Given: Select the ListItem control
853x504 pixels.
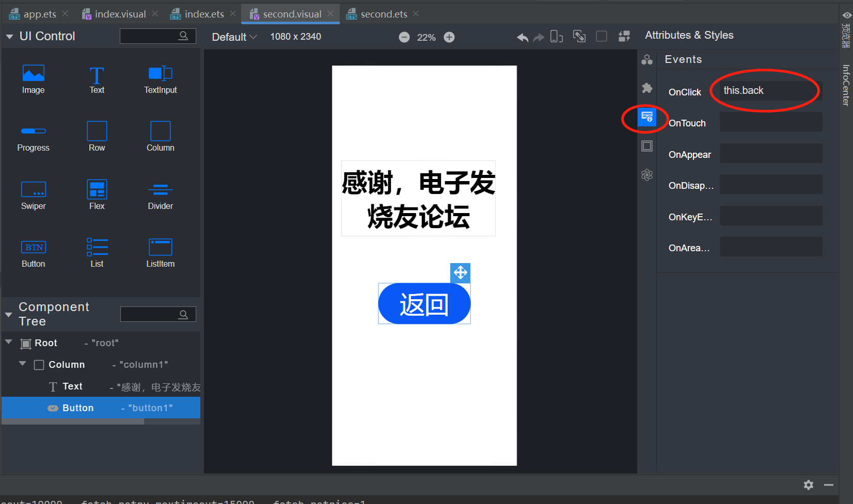Looking at the screenshot, I should click(160, 254).
